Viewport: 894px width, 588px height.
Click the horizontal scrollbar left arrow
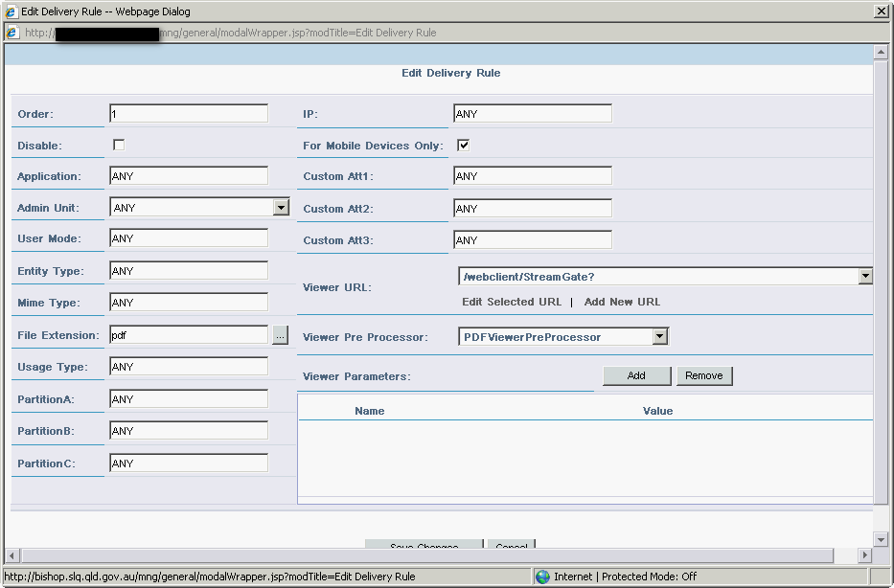point(12,555)
